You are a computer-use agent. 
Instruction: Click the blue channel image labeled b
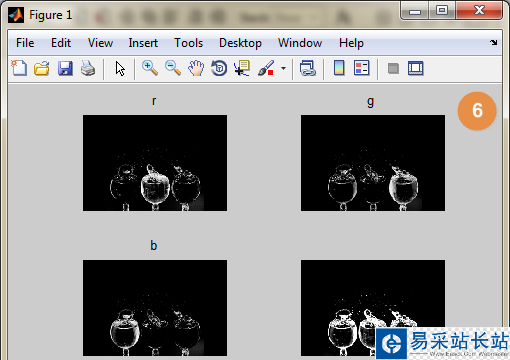155,308
